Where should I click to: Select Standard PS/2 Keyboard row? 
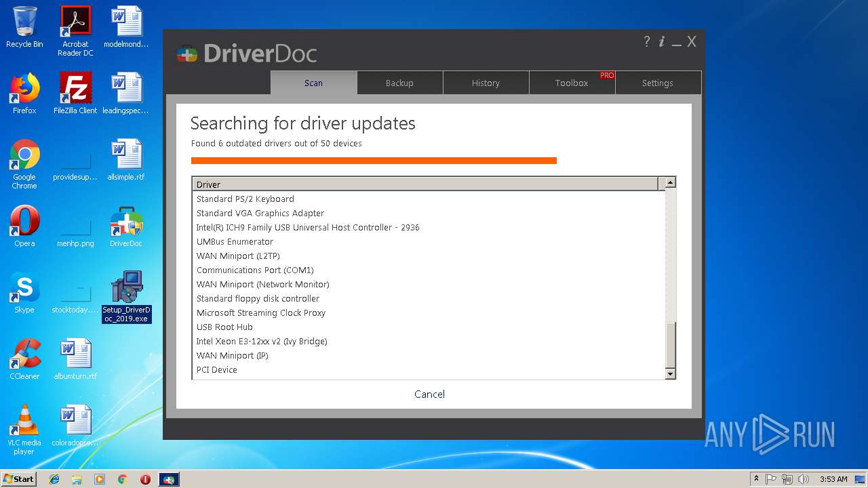428,199
